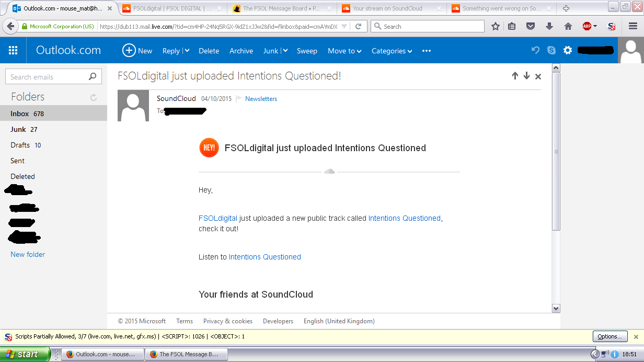The height and width of the screenshot is (362, 644).
Task: Click the Privacy & cookies footer link
Action: (x=228, y=321)
